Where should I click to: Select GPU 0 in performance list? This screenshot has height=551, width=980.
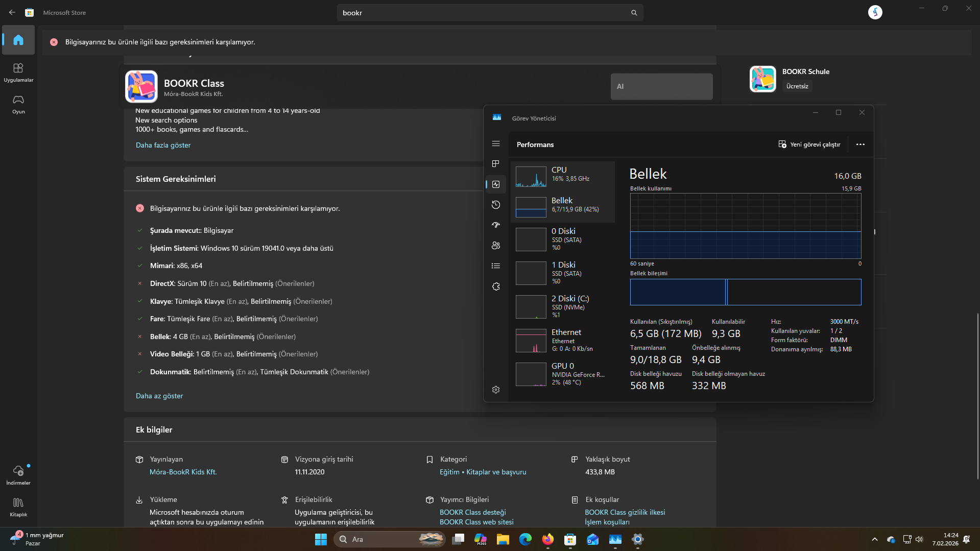pyautogui.click(x=562, y=374)
